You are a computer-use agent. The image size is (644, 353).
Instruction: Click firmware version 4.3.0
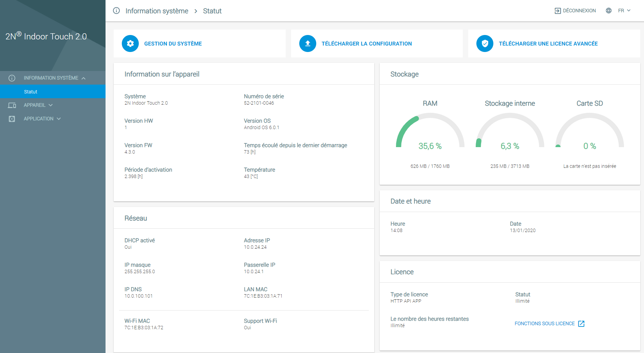coord(130,152)
